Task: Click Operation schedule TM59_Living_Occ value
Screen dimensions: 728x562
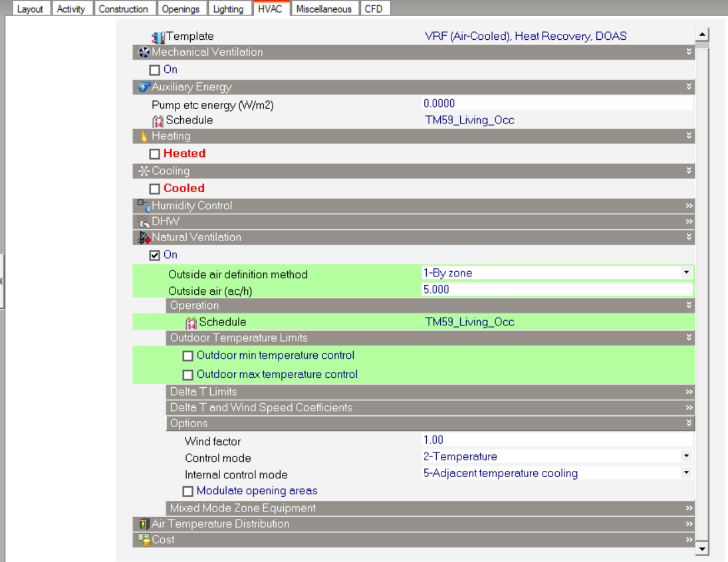Action: coord(470,322)
